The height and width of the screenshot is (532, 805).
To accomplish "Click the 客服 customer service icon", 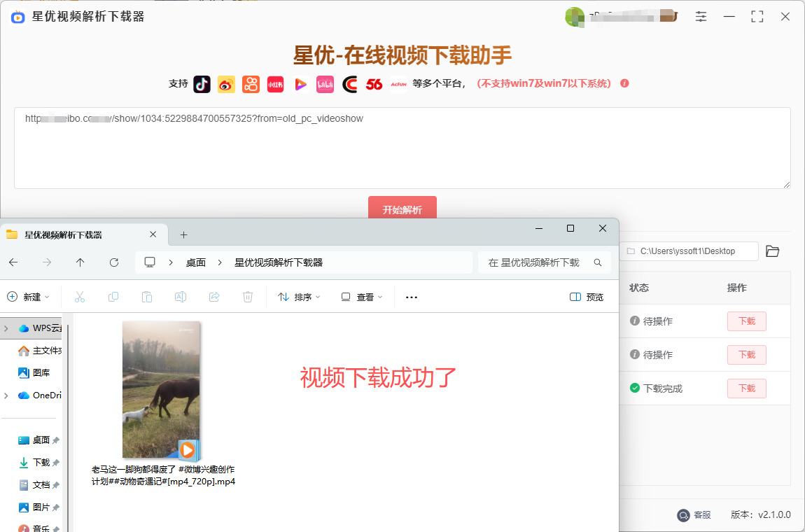I will click(x=683, y=515).
